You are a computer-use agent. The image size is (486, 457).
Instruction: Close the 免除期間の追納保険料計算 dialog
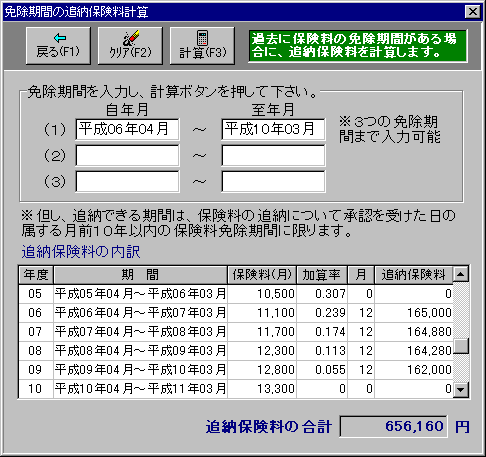tap(472, 12)
